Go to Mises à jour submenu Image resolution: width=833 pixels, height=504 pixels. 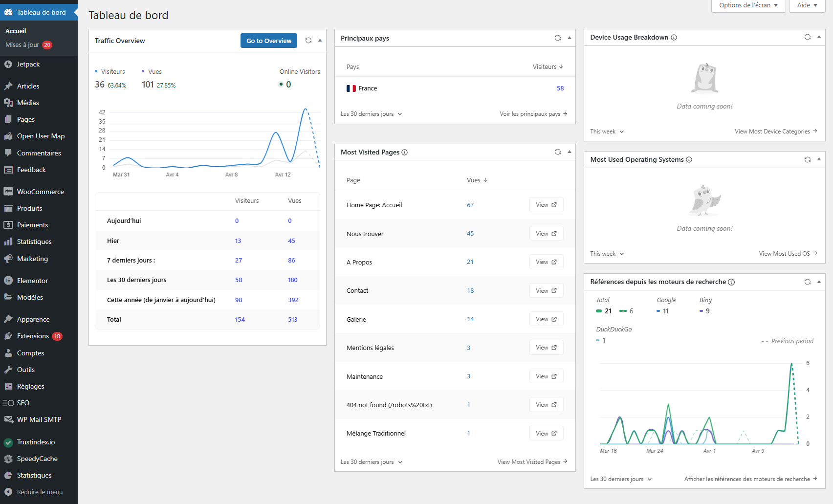[x=22, y=45]
